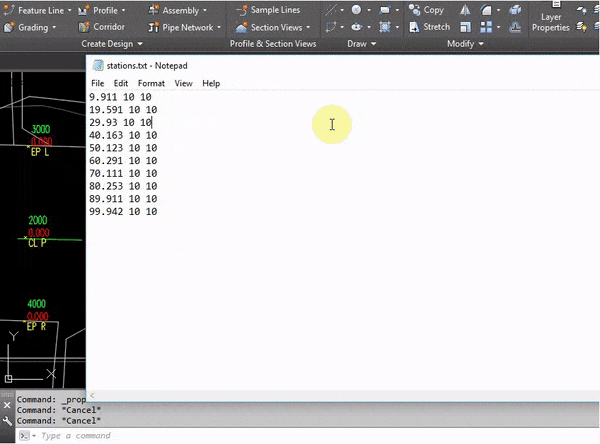The height and width of the screenshot is (444, 600).
Task: Click the line '60.291 10 10'
Action: (x=123, y=160)
